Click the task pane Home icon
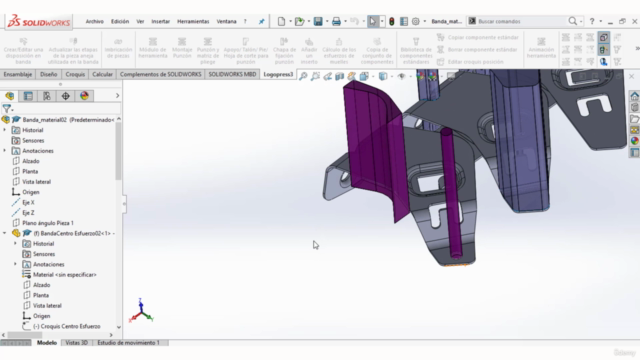The image size is (640, 360). pyautogui.click(x=634, y=96)
